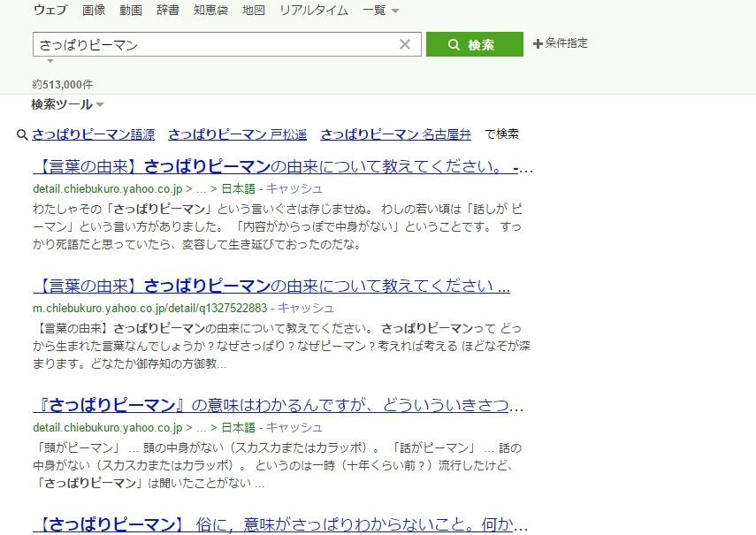Clear the search box with the X icon
The height and width of the screenshot is (535, 756).
pyautogui.click(x=404, y=44)
